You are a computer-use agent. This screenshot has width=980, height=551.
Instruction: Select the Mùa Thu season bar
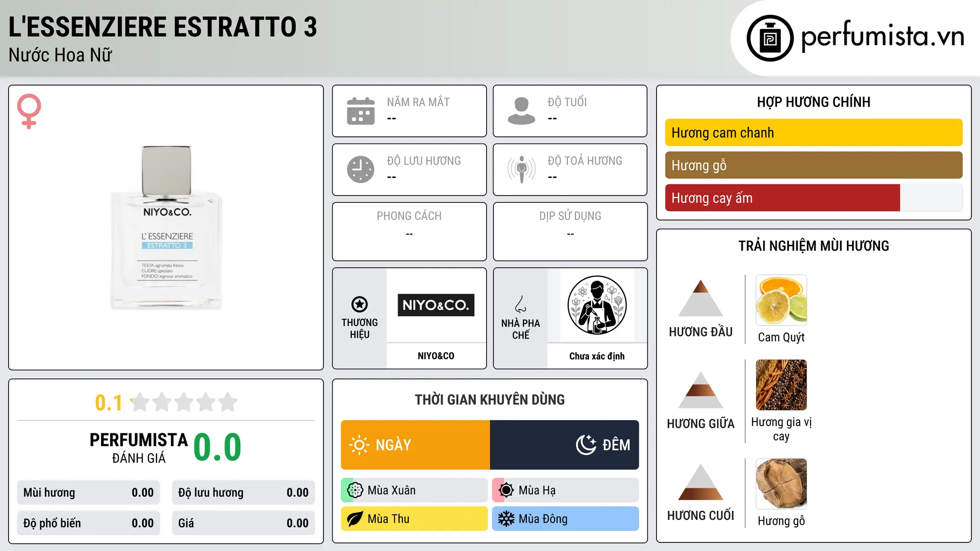(414, 519)
